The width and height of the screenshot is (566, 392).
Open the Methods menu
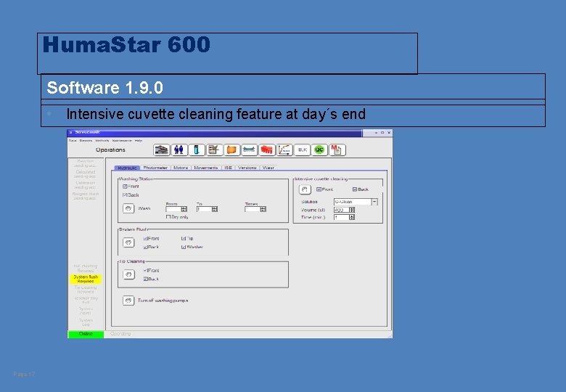pos(102,140)
